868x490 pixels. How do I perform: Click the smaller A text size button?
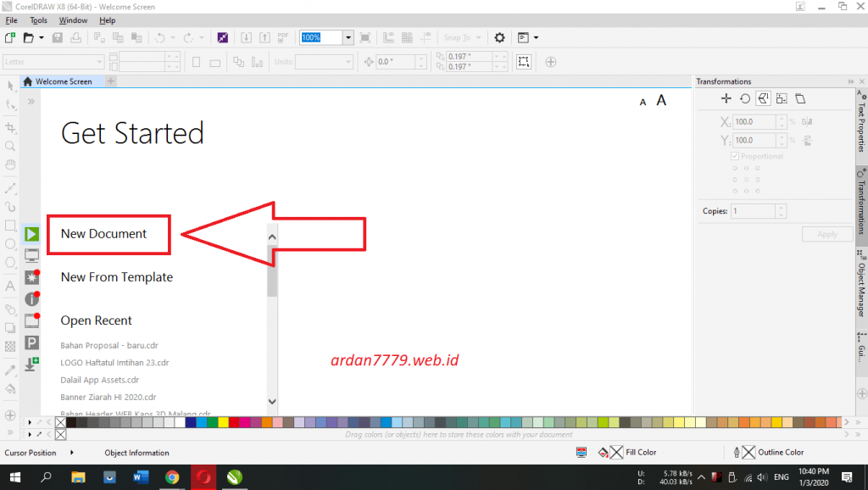pos(643,102)
